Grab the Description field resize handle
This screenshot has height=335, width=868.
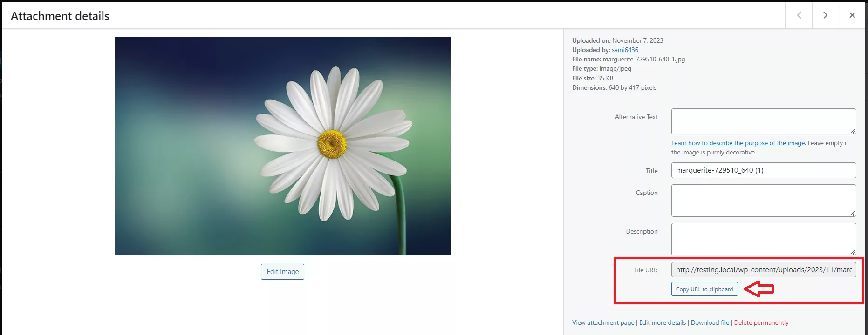pos(853,252)
